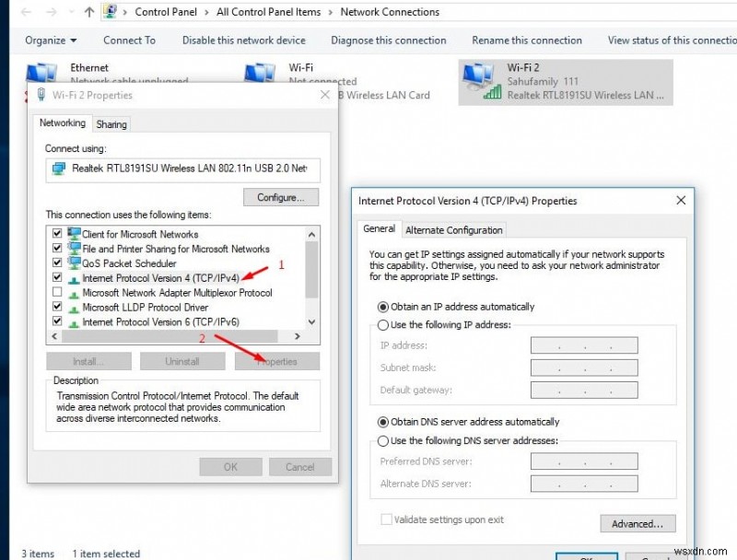Navigate up to the parent folder
The height and width of the screenshot is (560, 737).
pos(88,12)
